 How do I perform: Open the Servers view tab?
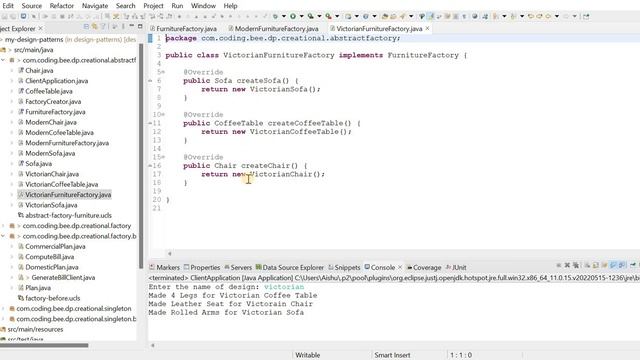238,267
